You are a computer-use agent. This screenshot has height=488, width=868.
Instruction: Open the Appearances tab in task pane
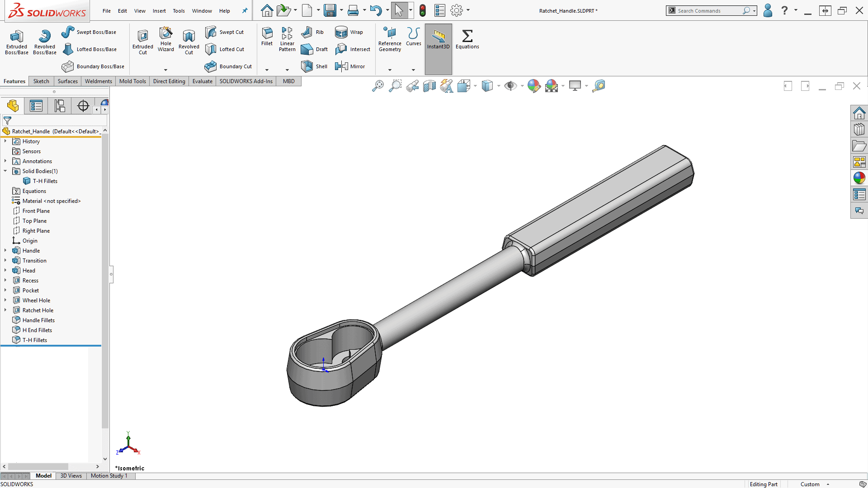(859, 178)
